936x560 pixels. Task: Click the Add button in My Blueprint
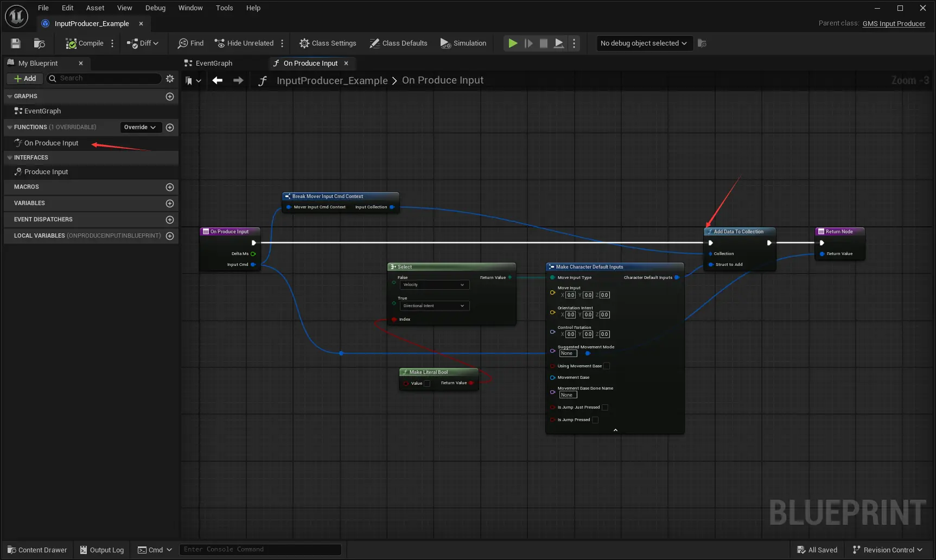click(25, 79)
